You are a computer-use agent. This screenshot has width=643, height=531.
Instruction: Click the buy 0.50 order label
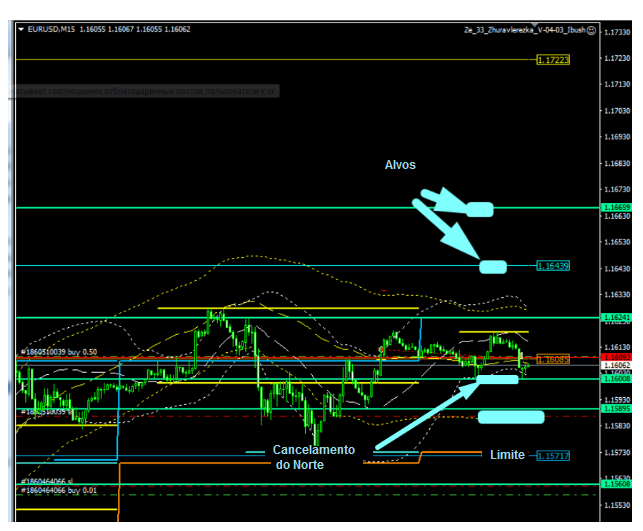tap(60, 352)
